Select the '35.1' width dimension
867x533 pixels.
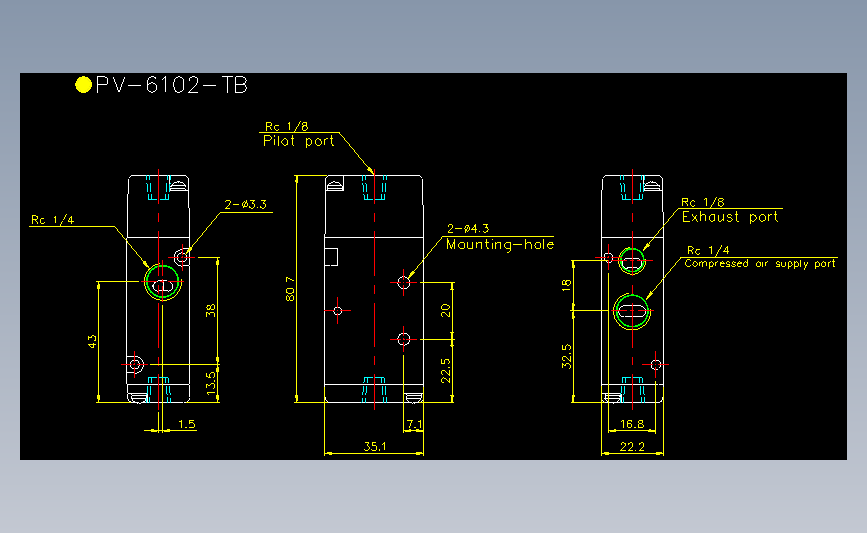point(375,446)
